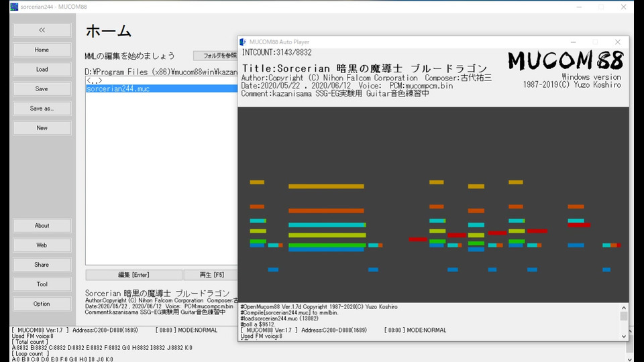This screenshot has width=644, height=362.
Task: Minimize the main MUCOM88 window
Action: (x=579, y=7)
